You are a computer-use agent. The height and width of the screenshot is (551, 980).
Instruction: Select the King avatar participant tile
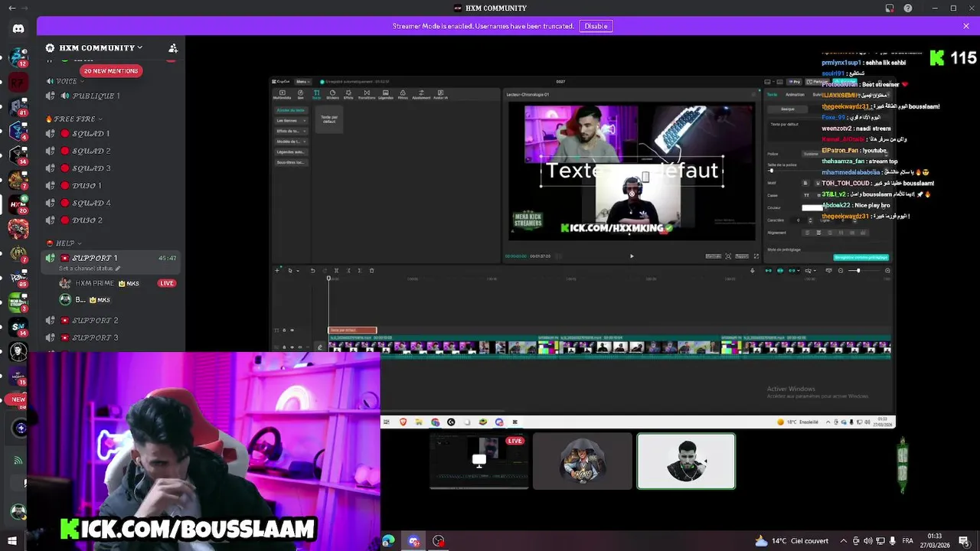(x=583, y=461)
